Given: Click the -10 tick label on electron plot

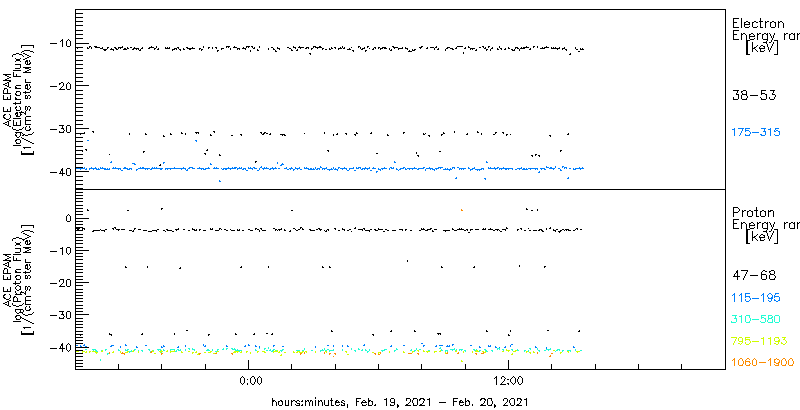Looking at the screenshot, I should [x=61, y=43].
